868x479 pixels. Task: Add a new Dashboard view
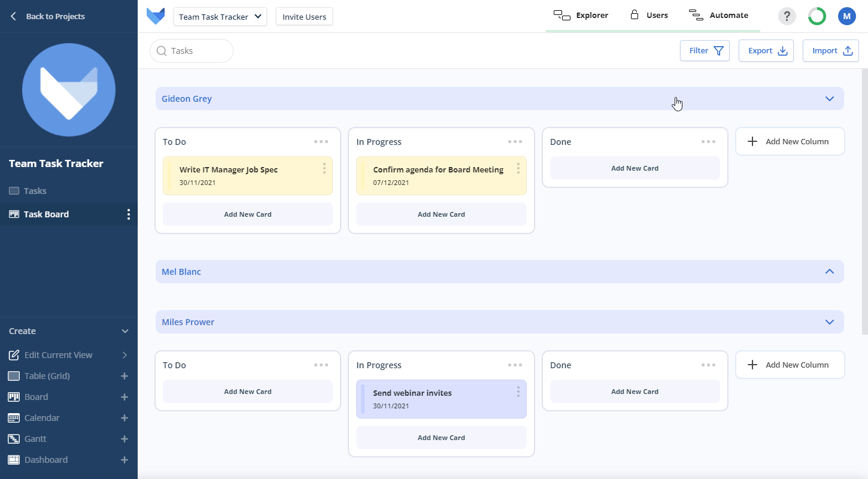pyautogui.click(x=125, y=460)
